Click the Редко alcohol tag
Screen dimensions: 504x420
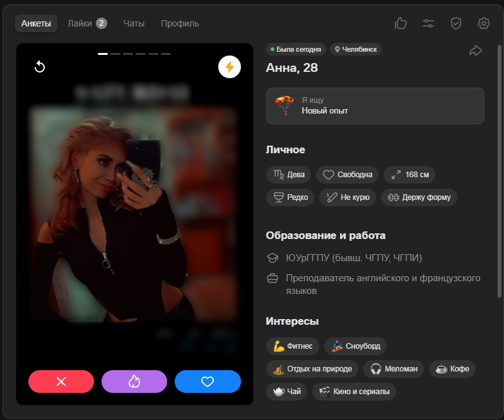[290, 197]
